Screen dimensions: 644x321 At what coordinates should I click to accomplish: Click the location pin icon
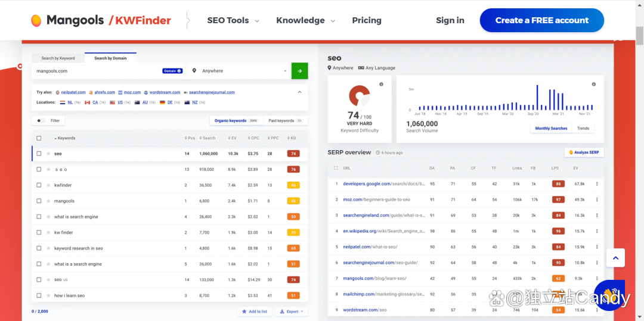(x=194, y=71)
